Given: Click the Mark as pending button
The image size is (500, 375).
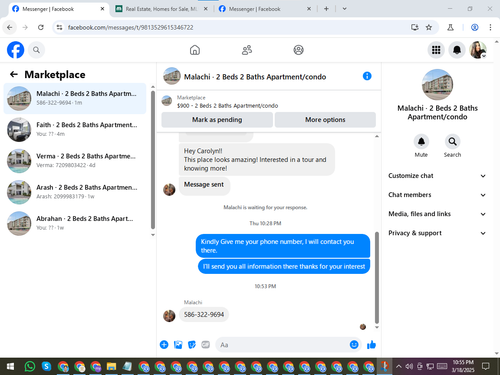Looking at the screenshot, I should [x=217, y=120].
